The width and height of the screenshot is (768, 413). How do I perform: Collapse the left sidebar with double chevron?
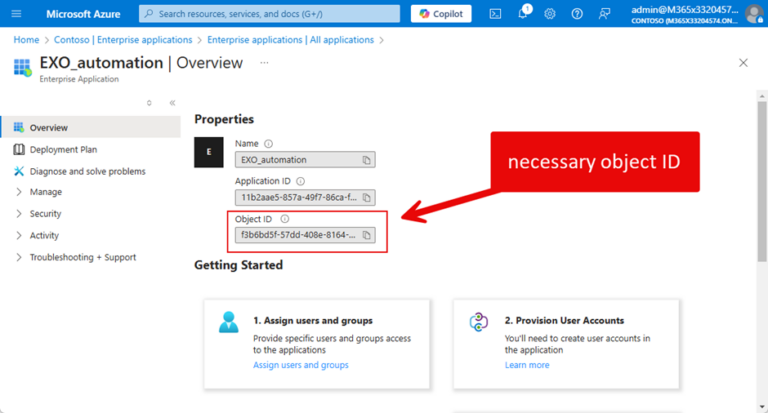point(172,103)
